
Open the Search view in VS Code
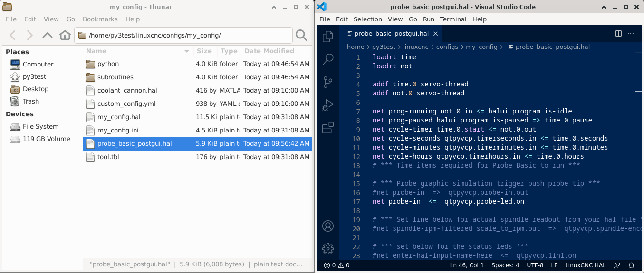pos(328,59)
